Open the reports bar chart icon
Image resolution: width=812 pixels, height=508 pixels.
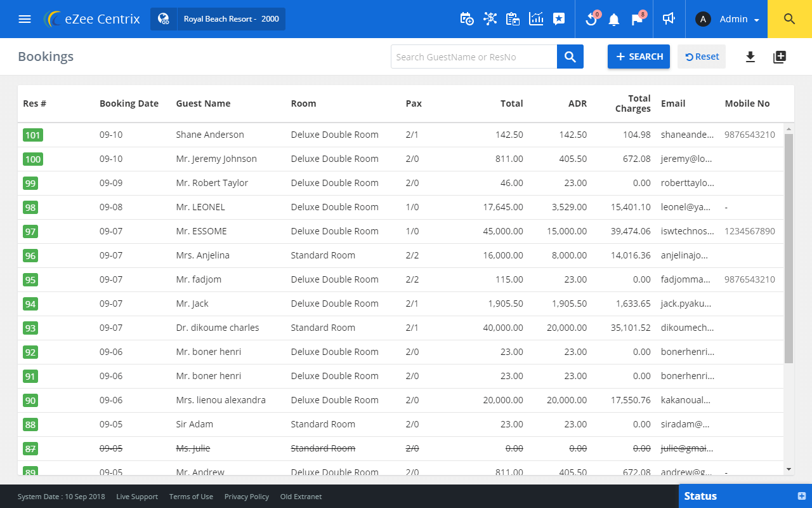536,20
